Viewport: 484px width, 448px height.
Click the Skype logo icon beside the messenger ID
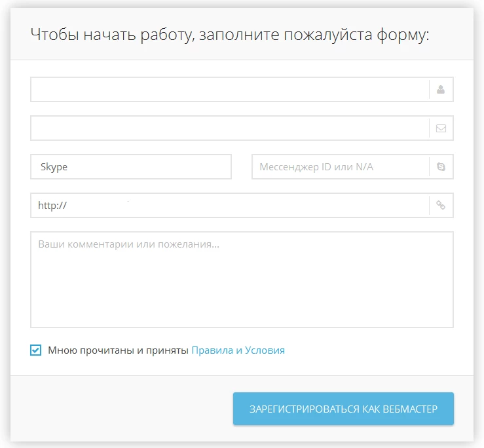click(441, 167)
